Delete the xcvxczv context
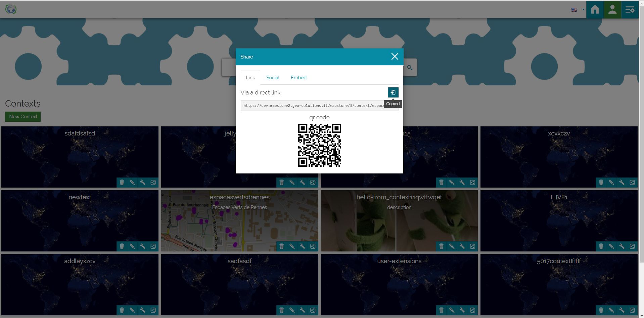 coord(601,182)
